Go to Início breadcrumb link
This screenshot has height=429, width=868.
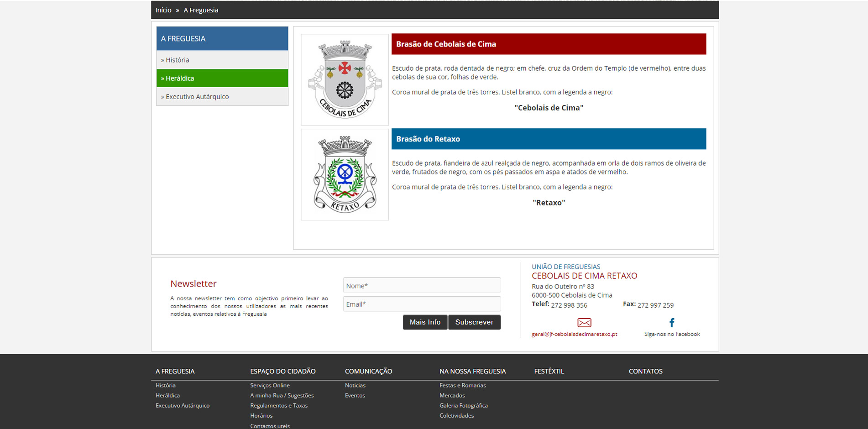coord(163,10)
